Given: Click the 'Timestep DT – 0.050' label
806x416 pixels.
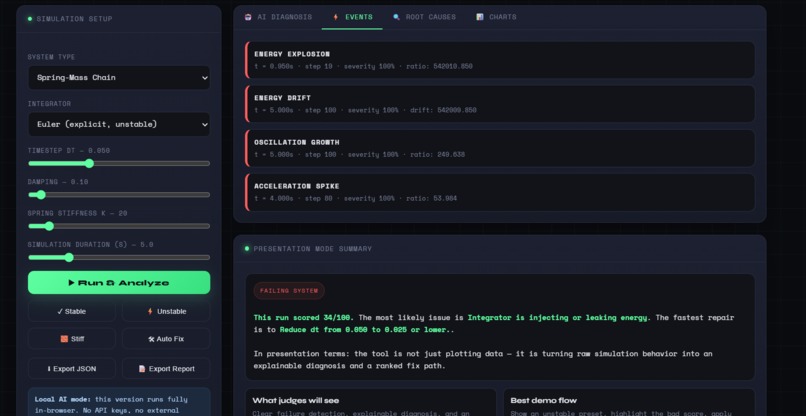Looking at the screenshot, I should click(x=69, y=151).
